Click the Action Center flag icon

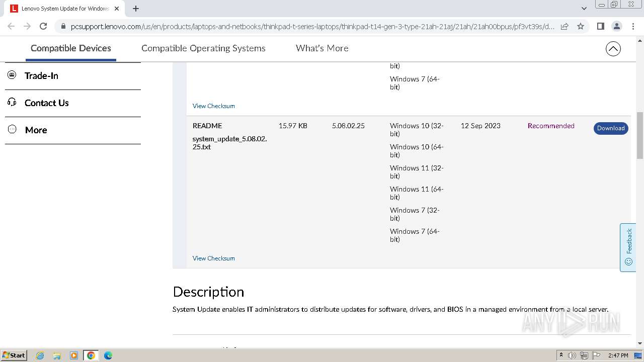(x=596, y=355)
